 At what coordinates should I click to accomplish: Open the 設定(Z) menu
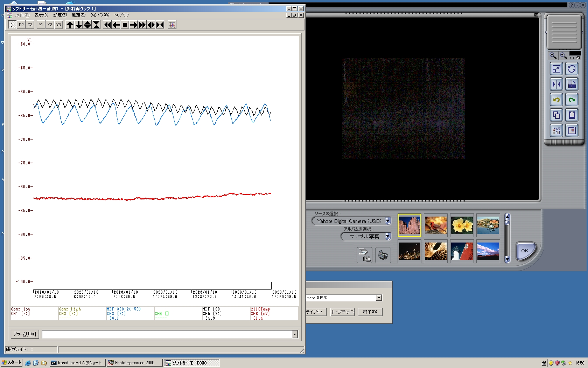coord(60,15)
